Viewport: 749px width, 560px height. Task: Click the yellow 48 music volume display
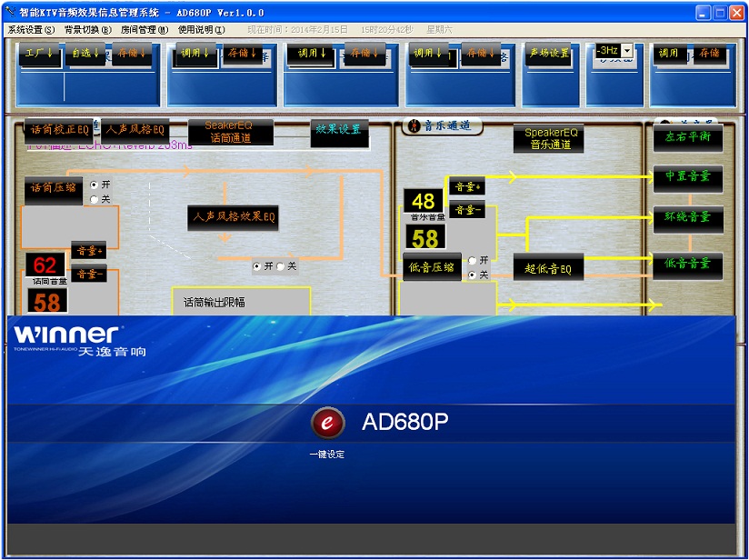coord(424,201)
